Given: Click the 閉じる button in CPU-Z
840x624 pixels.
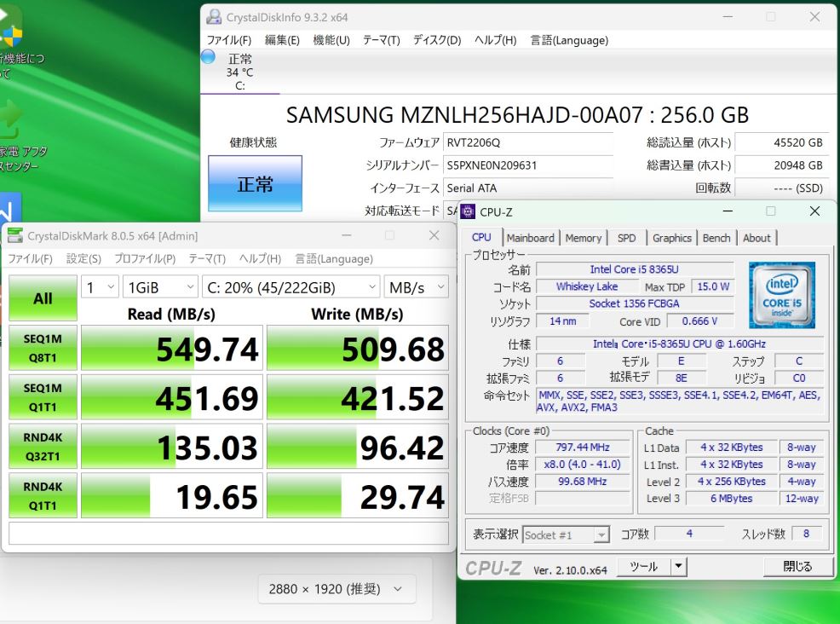Looking at the screenshot, I should pyautogui.click(x=797, y=566).
